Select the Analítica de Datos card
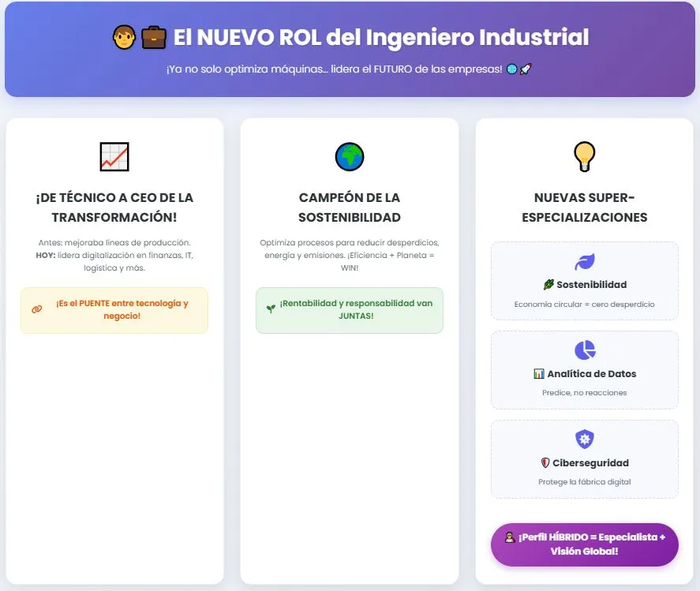The width and height of the screenshot is (700, 591). click(x=584, y=370)
